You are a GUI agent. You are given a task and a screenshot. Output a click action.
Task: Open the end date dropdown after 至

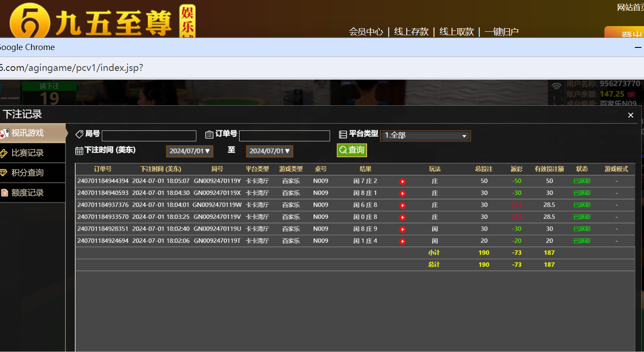click(269, 151)
